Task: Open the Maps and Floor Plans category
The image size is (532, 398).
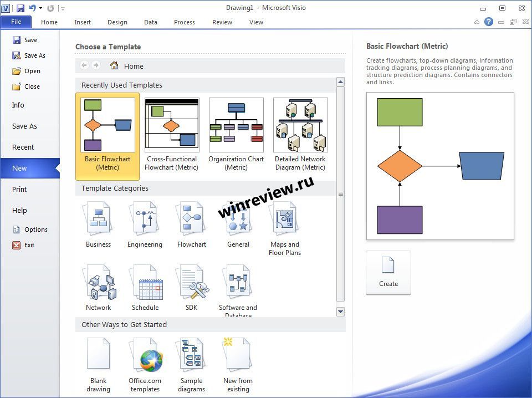Action: (285, 229)
